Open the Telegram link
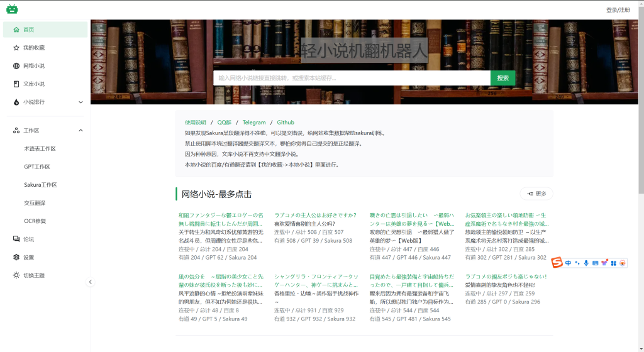 [x=254, y=122]
